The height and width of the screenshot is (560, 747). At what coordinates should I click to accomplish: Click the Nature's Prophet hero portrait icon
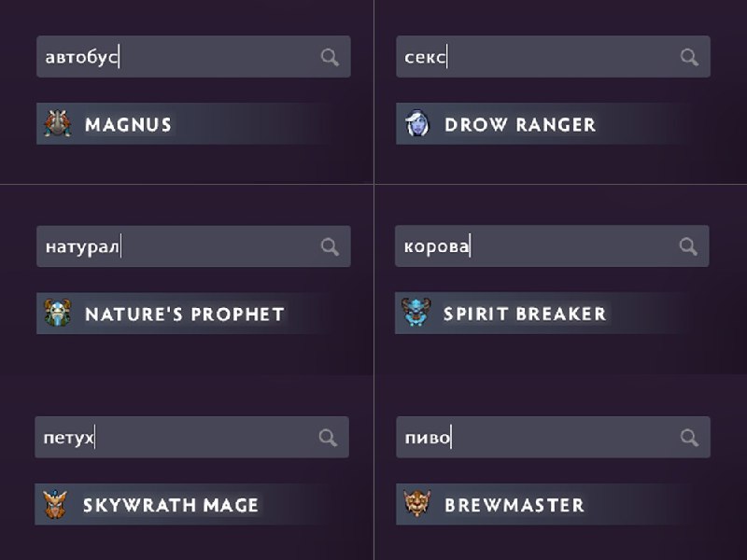[x=57, y=314]
